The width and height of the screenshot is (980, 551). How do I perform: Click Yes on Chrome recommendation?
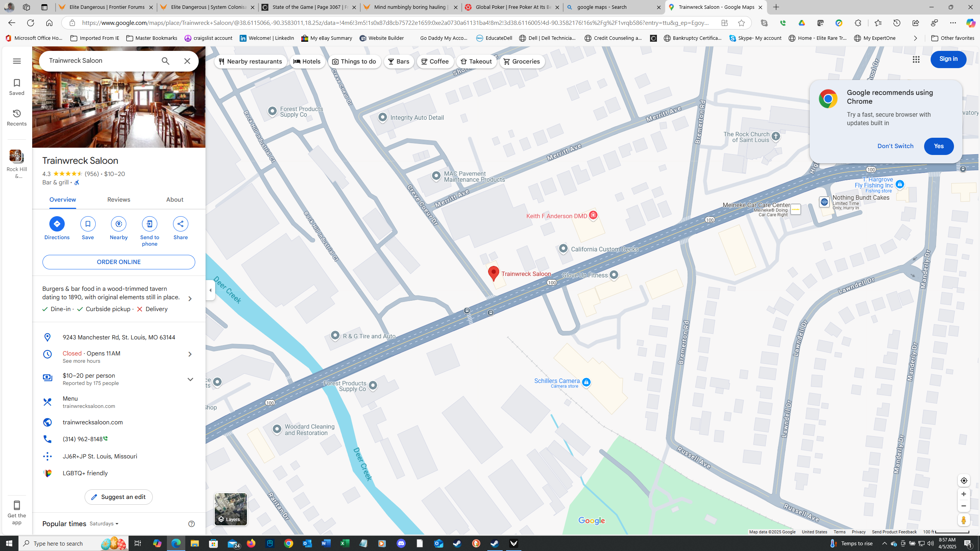pos(939,146)
